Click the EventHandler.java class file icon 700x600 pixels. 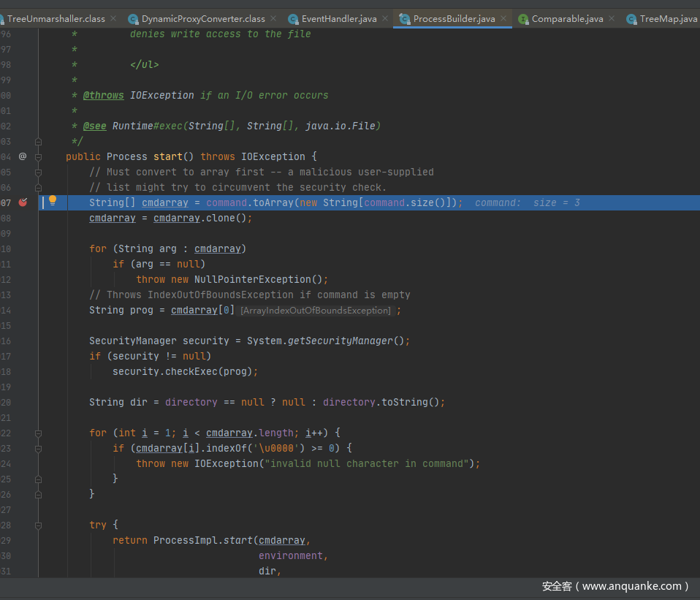(x=293, y=19)
